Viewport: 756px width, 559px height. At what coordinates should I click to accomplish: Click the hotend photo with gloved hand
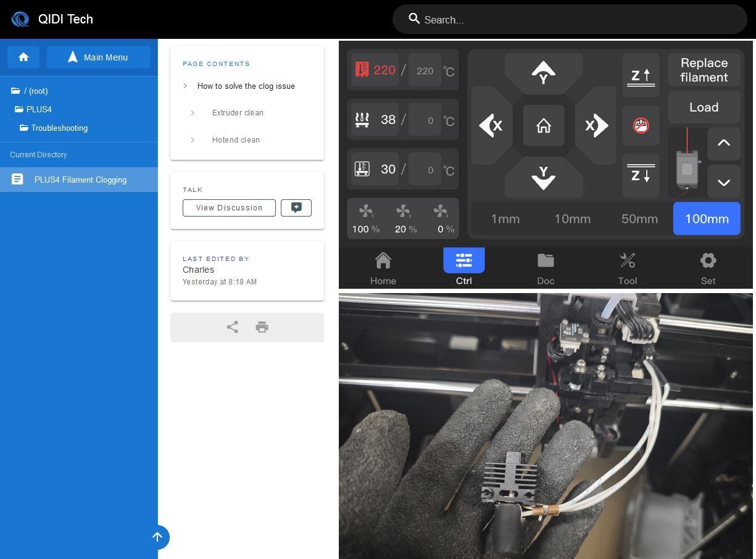(x=546, y=426)
